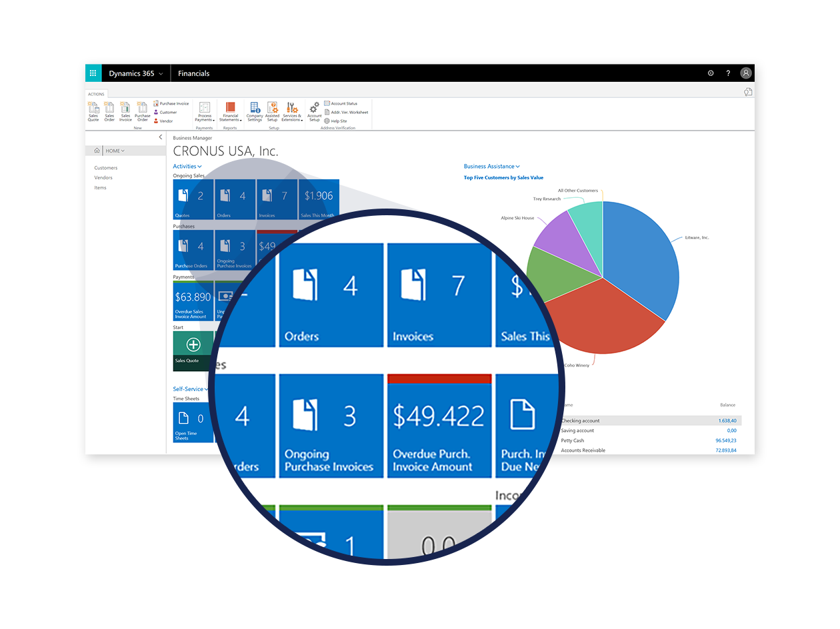
Task: Open the Help Site
Action: [335, 121]
